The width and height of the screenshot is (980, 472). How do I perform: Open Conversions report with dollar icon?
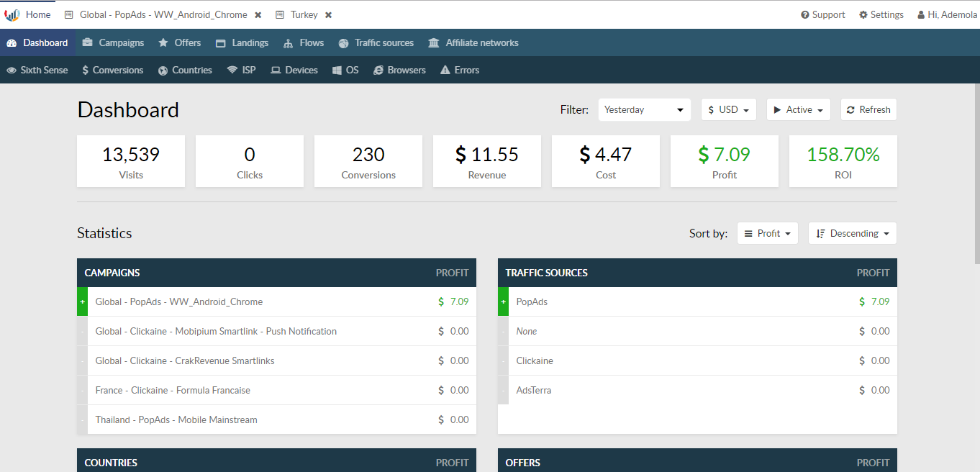(x=86, y=71)
